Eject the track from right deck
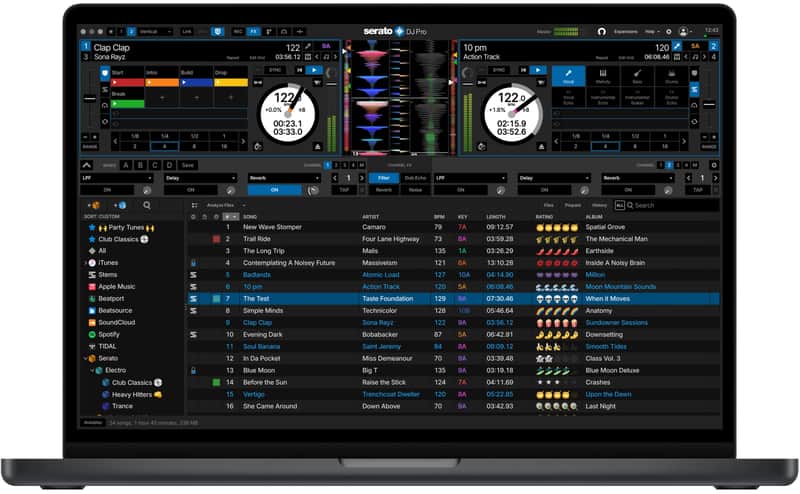Image resolution: width=800 pixels, height=494 pixels. 541,147
